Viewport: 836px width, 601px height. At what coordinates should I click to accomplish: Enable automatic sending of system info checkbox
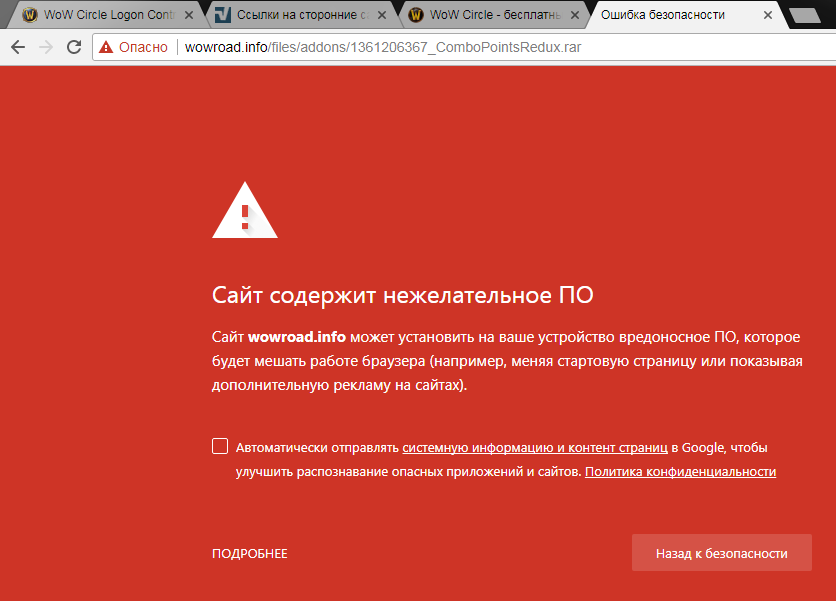tap(220, 446)
